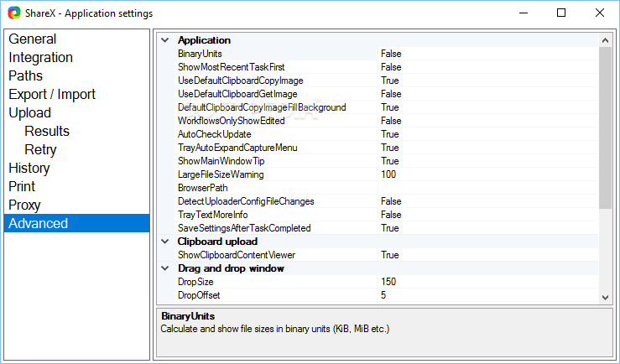Collapse the Drag and drop window chevron
Screen dimensions: 620x364
165,268
